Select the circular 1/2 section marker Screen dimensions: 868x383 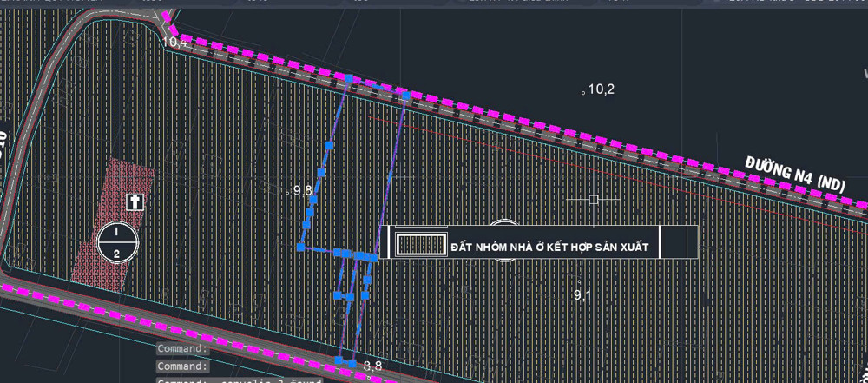[x=117, y=242]
